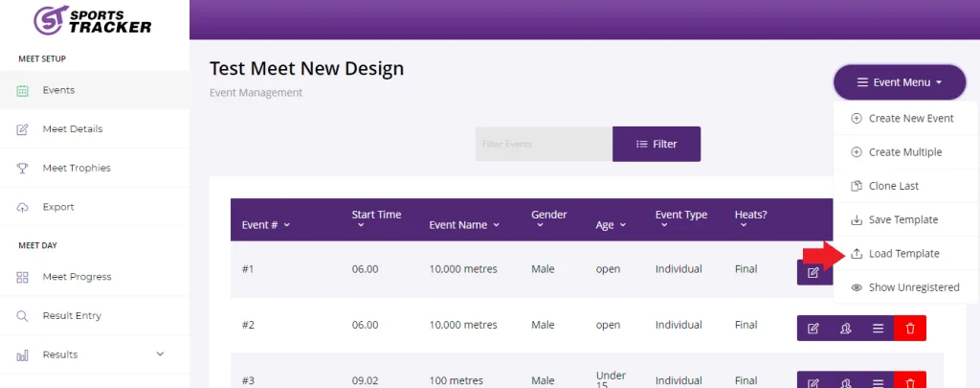Click the Meet Trophies trophy icon
Viewport: 980px width, 388px height.
pyautogui.click(x=23, y=169)
